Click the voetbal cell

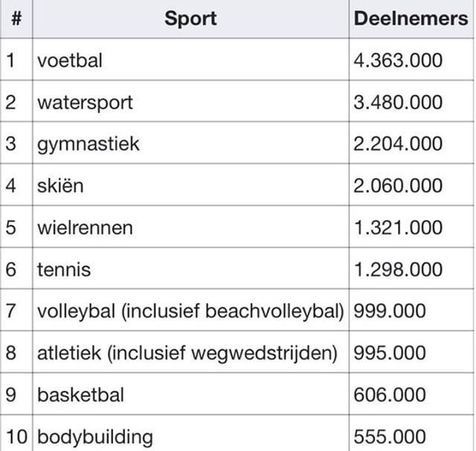[70, 60]
